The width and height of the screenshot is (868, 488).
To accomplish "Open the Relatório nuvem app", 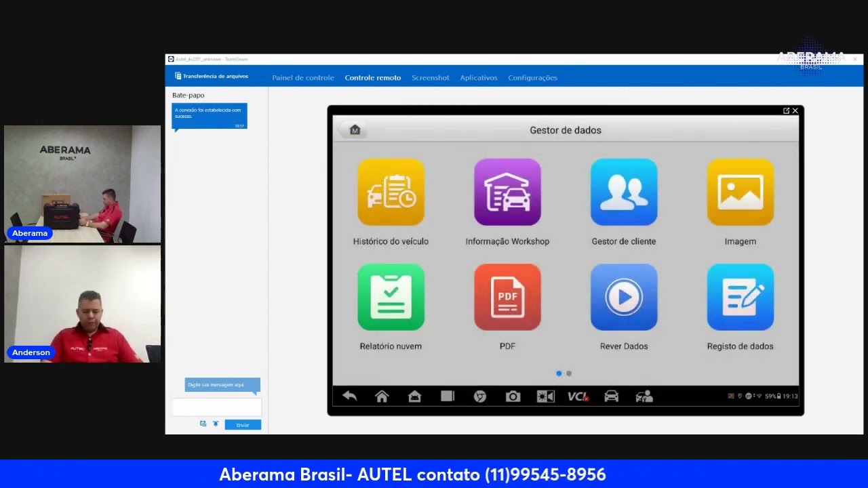I will pyautogui.click(x=391, y=297).
